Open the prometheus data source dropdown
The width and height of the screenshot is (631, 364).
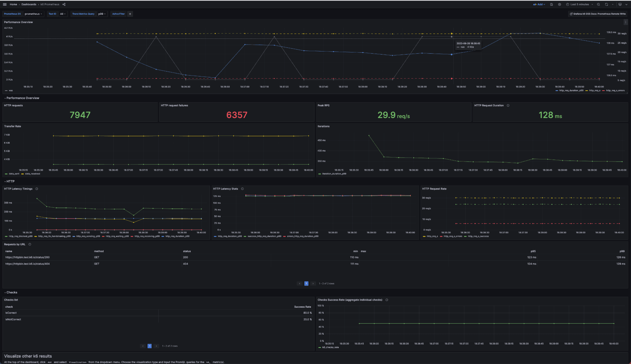(x=33, y=14)
